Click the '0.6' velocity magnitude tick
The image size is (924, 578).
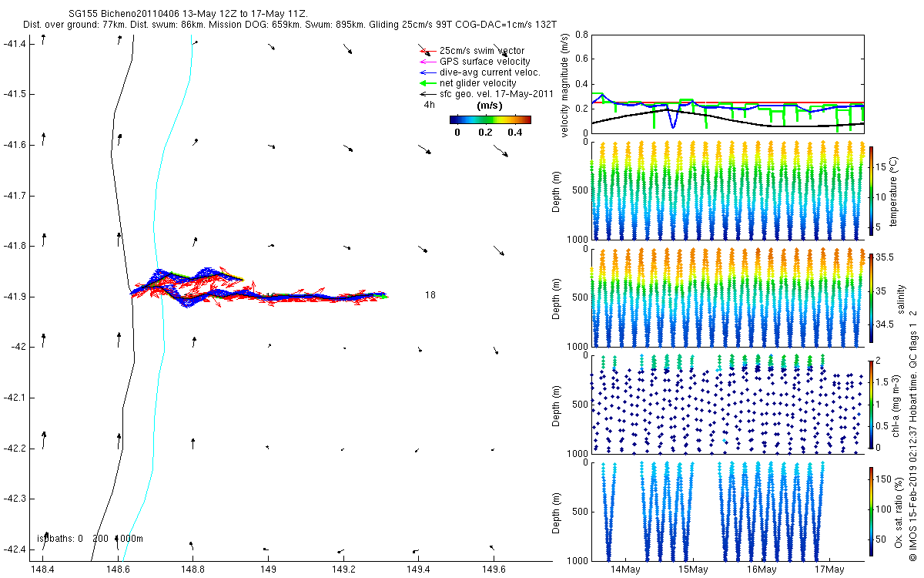pos(581,59)
